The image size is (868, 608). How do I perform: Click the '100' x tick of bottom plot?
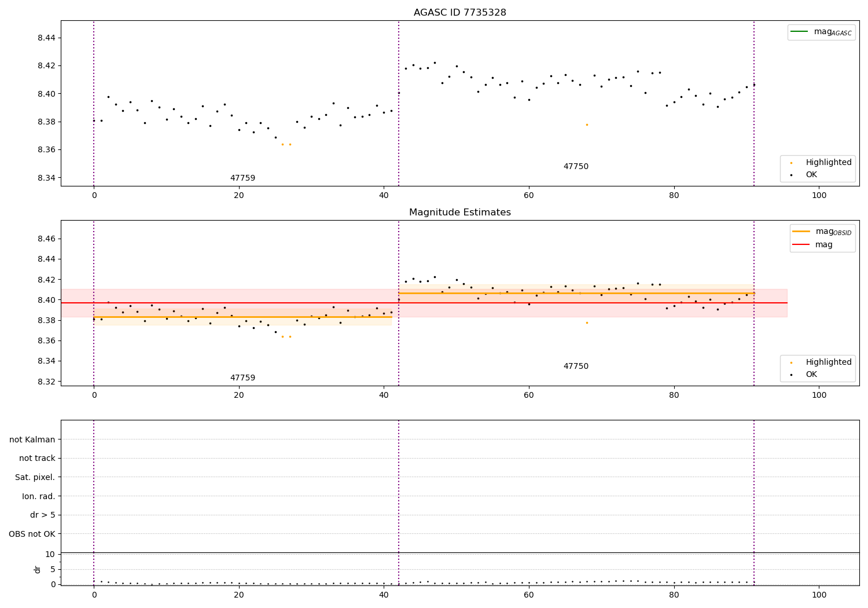coord(819,595)
